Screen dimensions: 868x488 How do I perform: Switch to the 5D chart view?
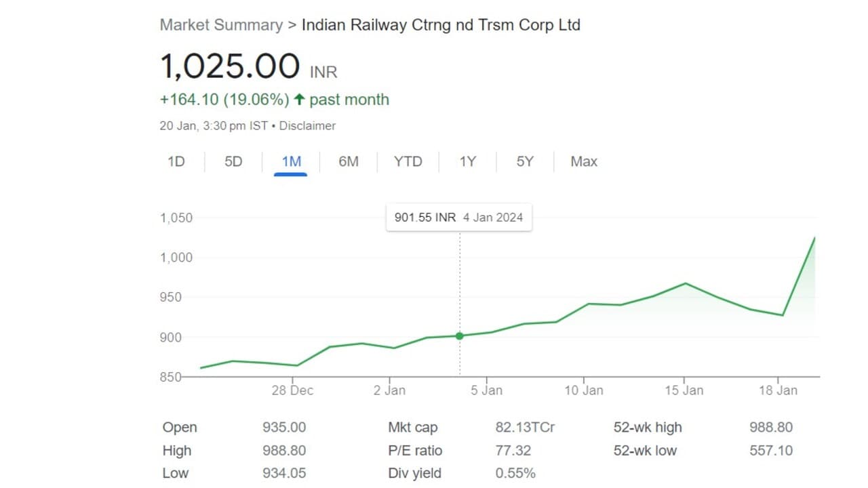pyautogui.click(x=233, y=161)
